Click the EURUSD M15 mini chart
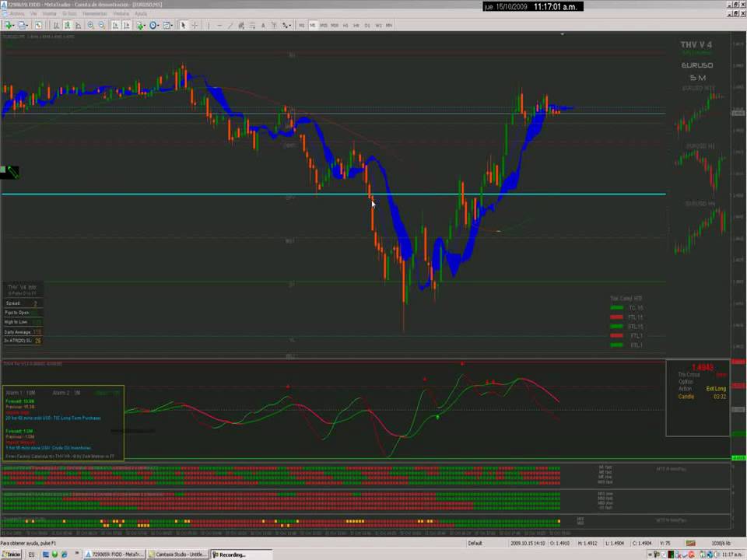The height and width of the screenshot is (560, 747). pyautogui.click(x=700, y=112)
